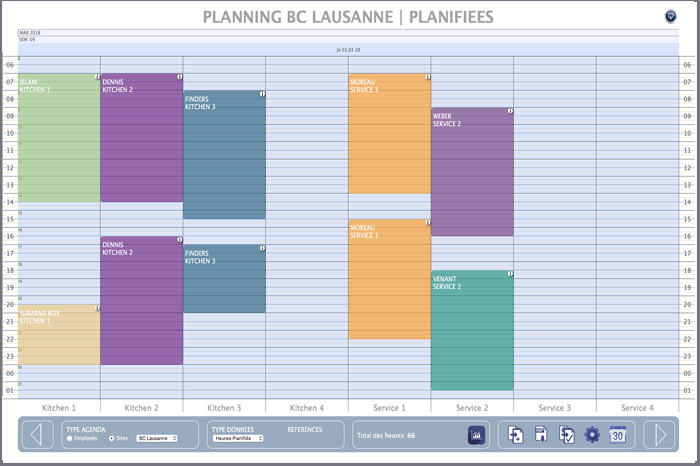This screenshot has height=466, width=700.
Task: Click the REFERENCES label
Action: [x=304, y=428]
